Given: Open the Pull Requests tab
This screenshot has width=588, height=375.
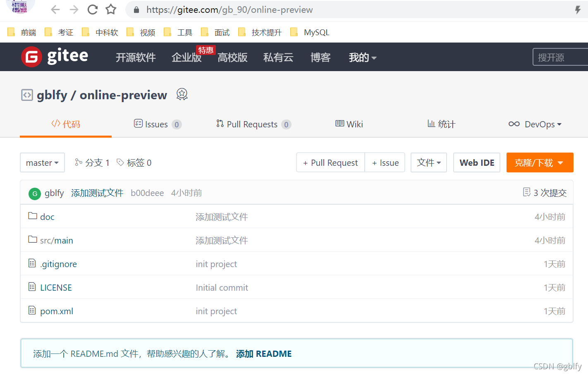Looking at the screenshot, I should 253,124.
